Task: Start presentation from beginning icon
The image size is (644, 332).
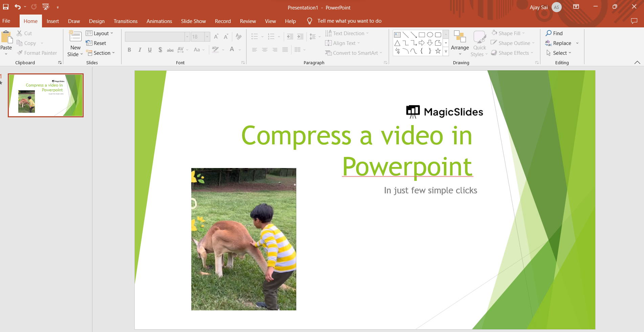Action: [x=46, y=7]
